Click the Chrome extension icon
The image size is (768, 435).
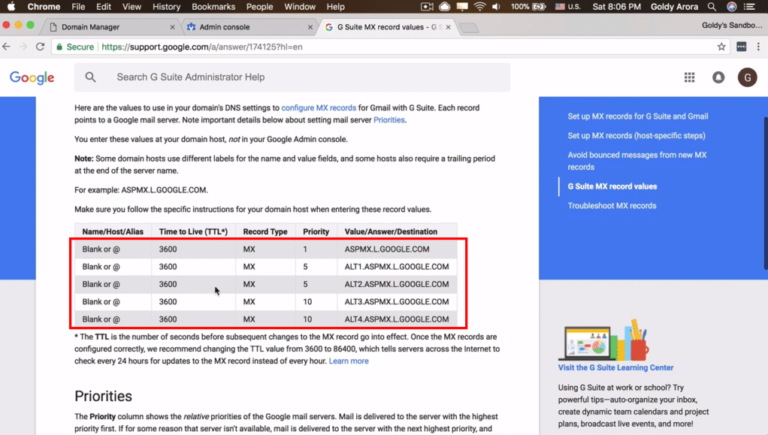741,47
